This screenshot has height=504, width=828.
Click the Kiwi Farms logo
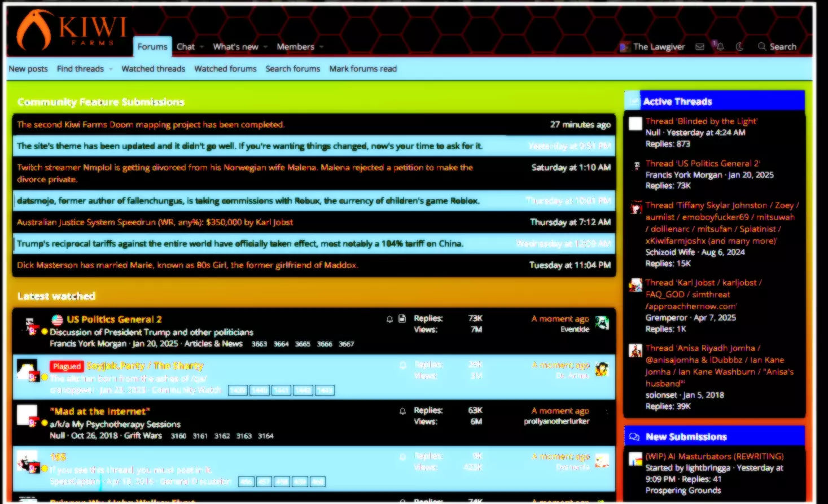(x=72, y=30)
